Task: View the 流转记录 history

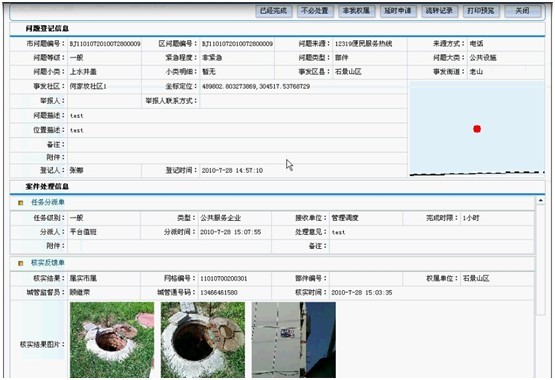Action: (439, 11)
